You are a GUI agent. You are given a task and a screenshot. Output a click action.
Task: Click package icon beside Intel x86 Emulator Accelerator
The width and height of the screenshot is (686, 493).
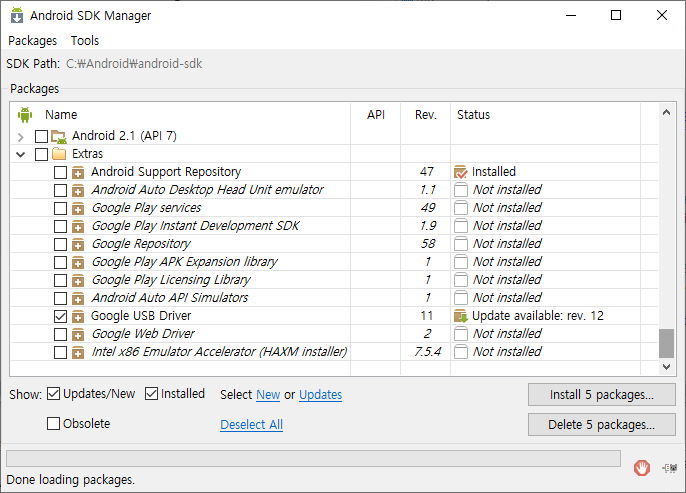[78, 352]
